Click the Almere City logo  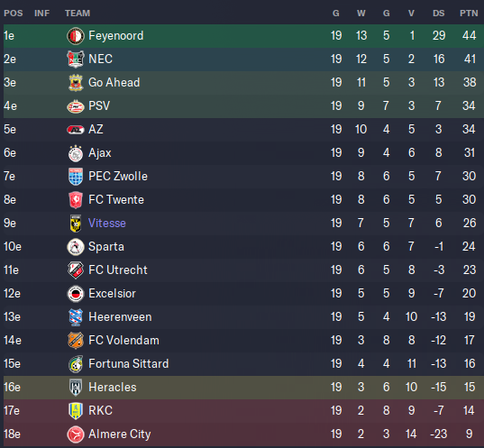pyautogui.click(x=76, y=434)
